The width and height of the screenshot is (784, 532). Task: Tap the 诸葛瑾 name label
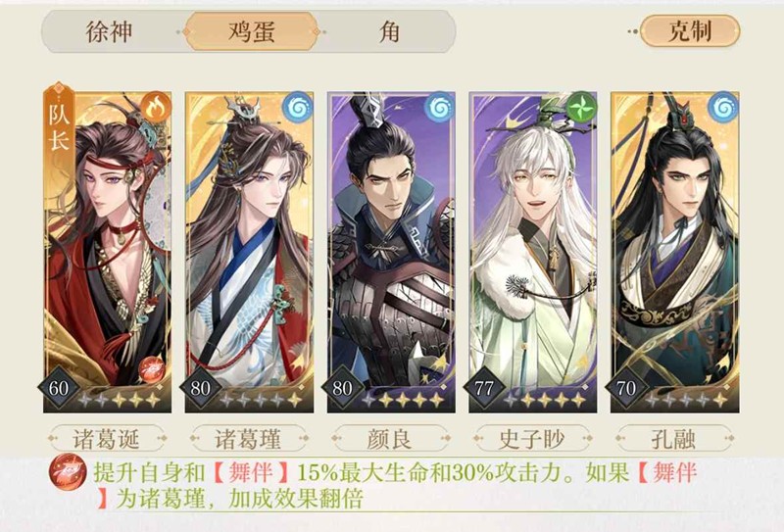coord(248,439)
